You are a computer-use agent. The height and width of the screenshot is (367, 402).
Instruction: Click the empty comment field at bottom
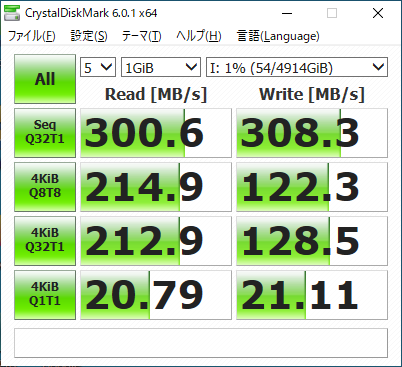(x=201, y=343)
